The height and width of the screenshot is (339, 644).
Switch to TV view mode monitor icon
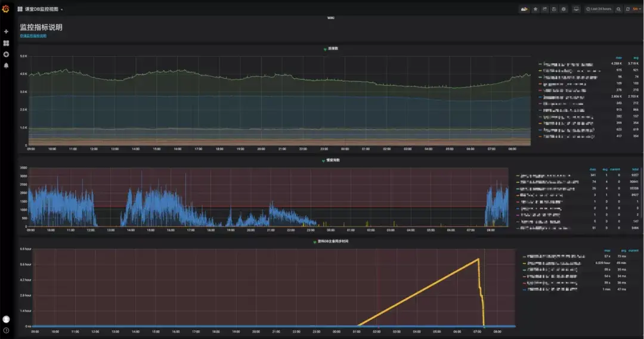(x=576, y=9)
